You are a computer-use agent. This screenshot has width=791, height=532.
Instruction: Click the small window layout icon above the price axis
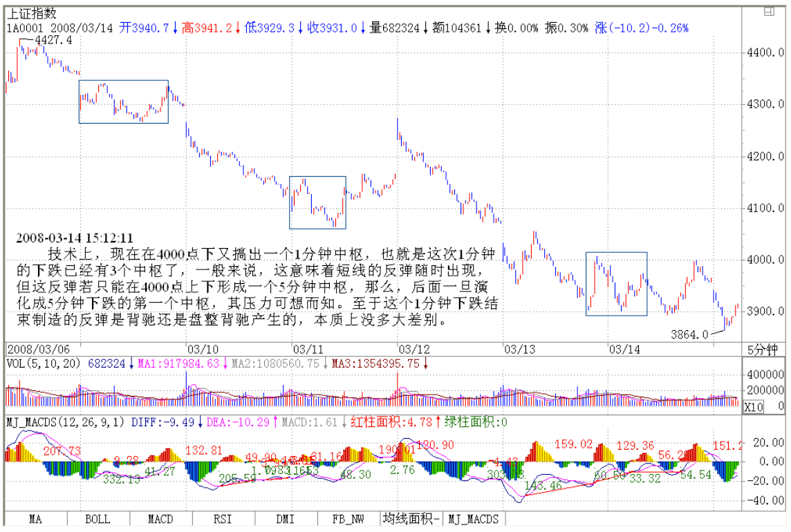(769, 11)
